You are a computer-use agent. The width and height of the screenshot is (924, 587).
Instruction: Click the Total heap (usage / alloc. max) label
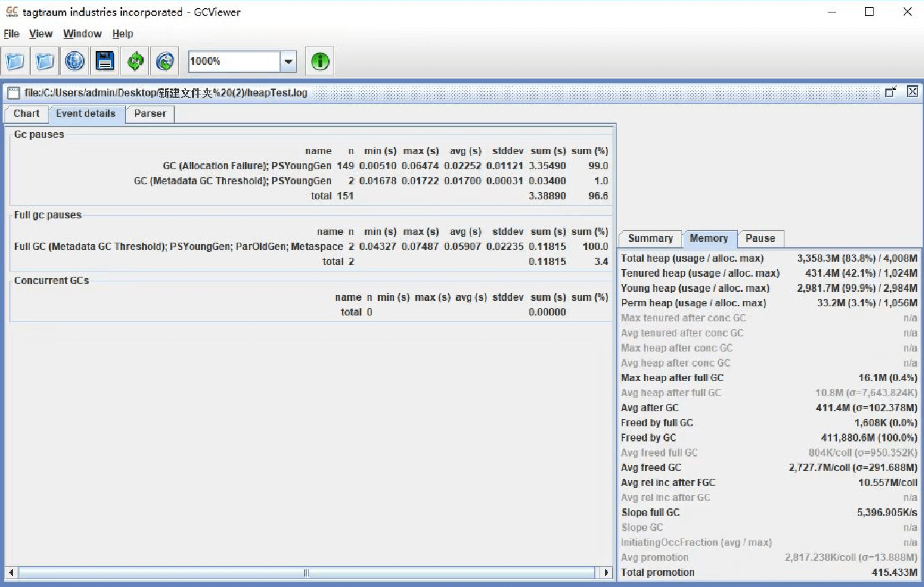[693, 258]
